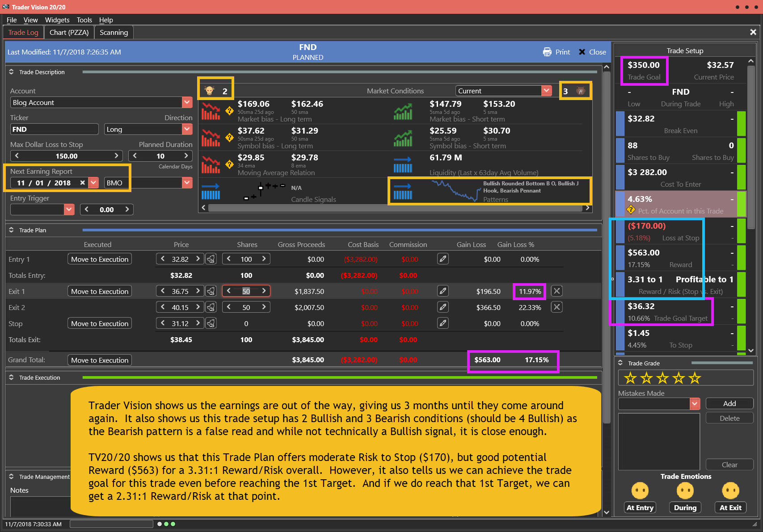Select the During emotion face

pos(685,490)
